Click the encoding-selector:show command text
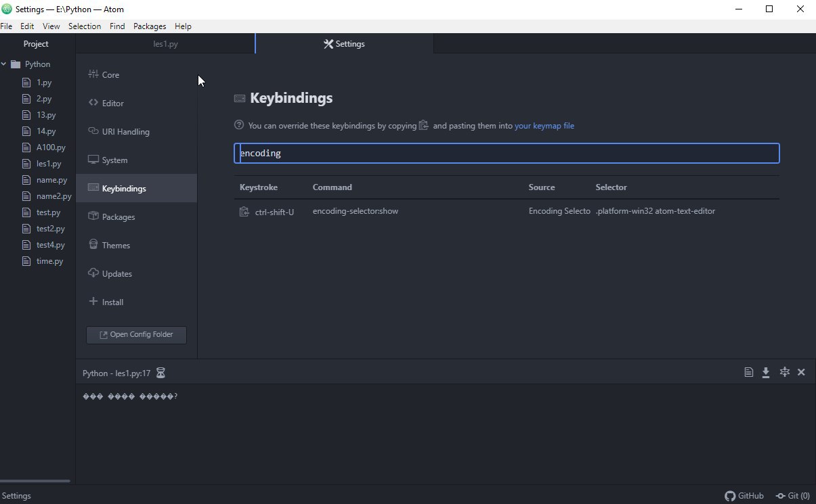 coord(356,211)
